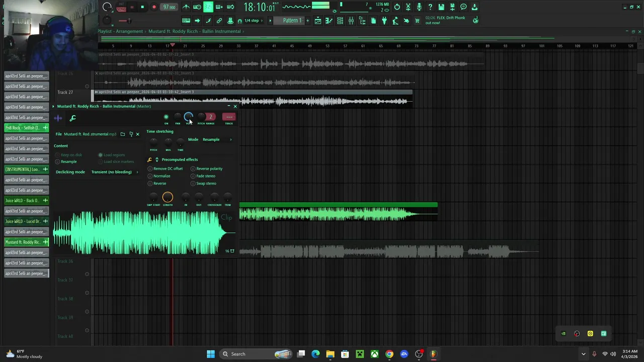Click the undo history circular arrow
This screenshot has width=644, height=362.
point(397,7)
